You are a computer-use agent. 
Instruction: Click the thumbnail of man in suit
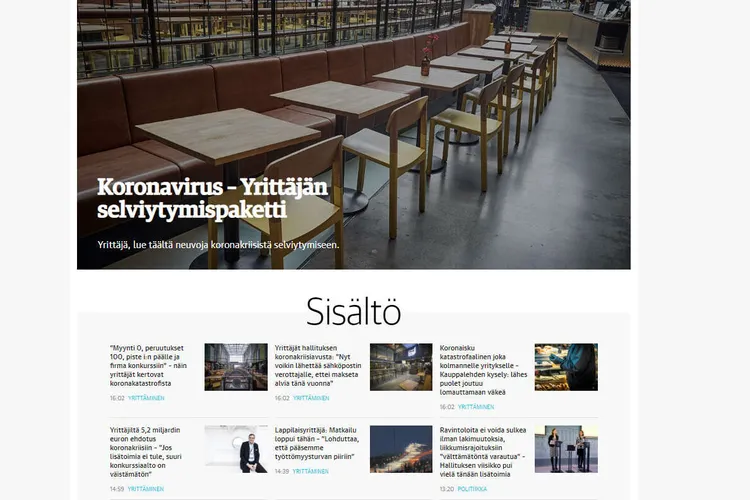coord(236,449)
